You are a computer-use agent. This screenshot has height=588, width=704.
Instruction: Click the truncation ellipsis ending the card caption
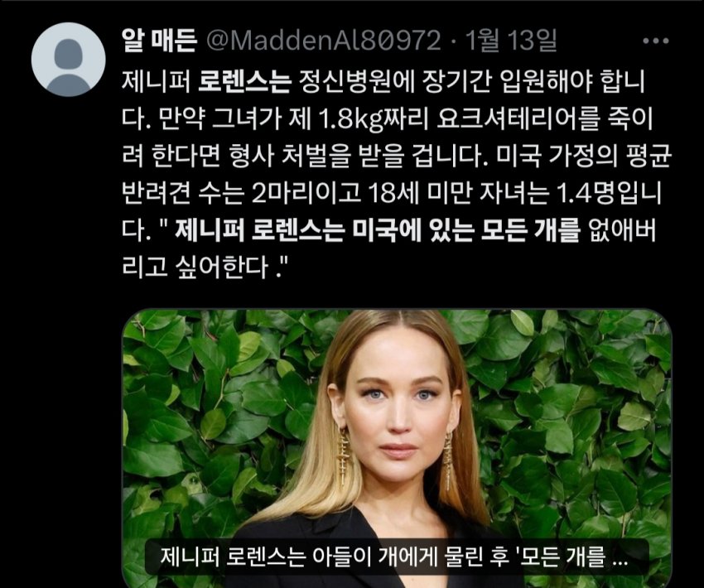(x=620, y=561)
